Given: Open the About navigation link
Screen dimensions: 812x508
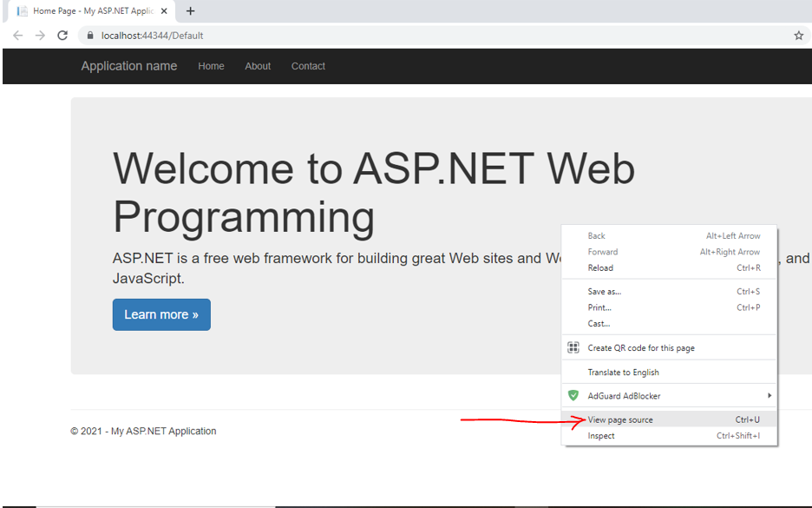Looking at the screenshot, I should pos(258,66).
